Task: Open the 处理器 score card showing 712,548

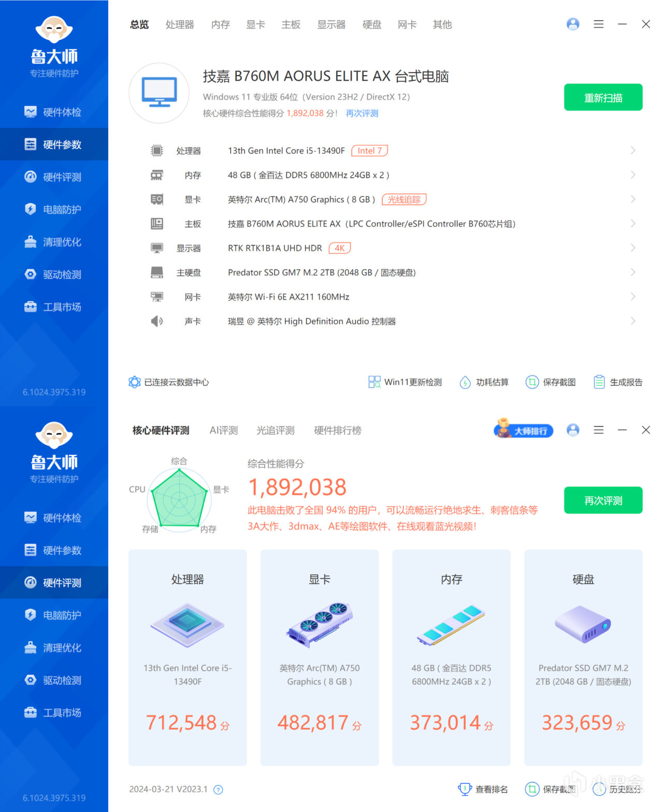Action: coord(188,658)
